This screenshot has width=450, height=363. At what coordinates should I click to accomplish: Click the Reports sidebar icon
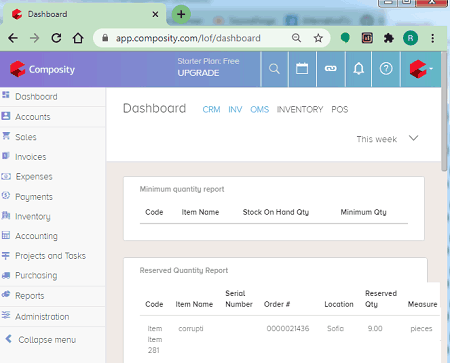click(6, 294)
